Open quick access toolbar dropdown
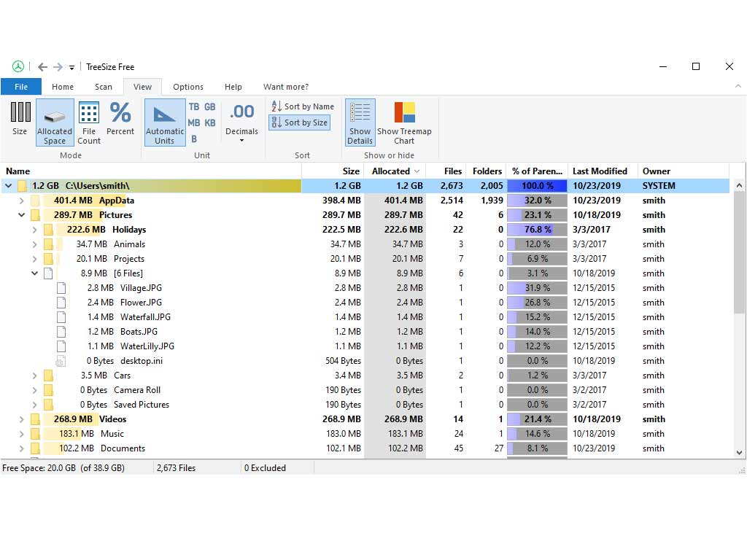Image resolution: width=747 pixels, height=560 pixels. (x=72, y=68)
